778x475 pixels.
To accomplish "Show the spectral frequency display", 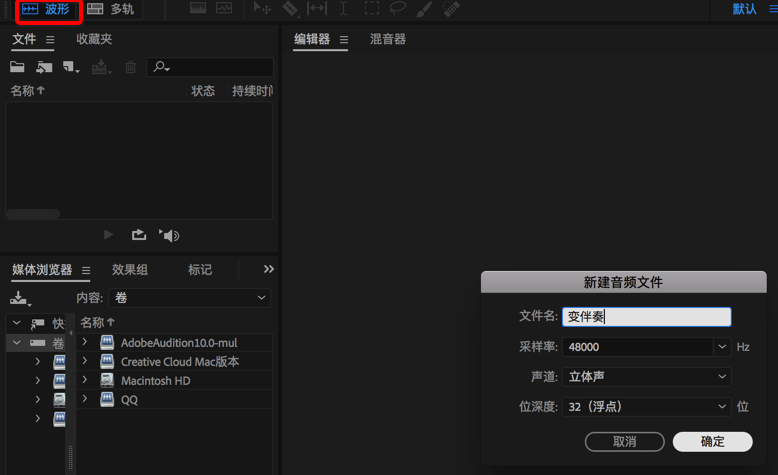I will (198, 8).
